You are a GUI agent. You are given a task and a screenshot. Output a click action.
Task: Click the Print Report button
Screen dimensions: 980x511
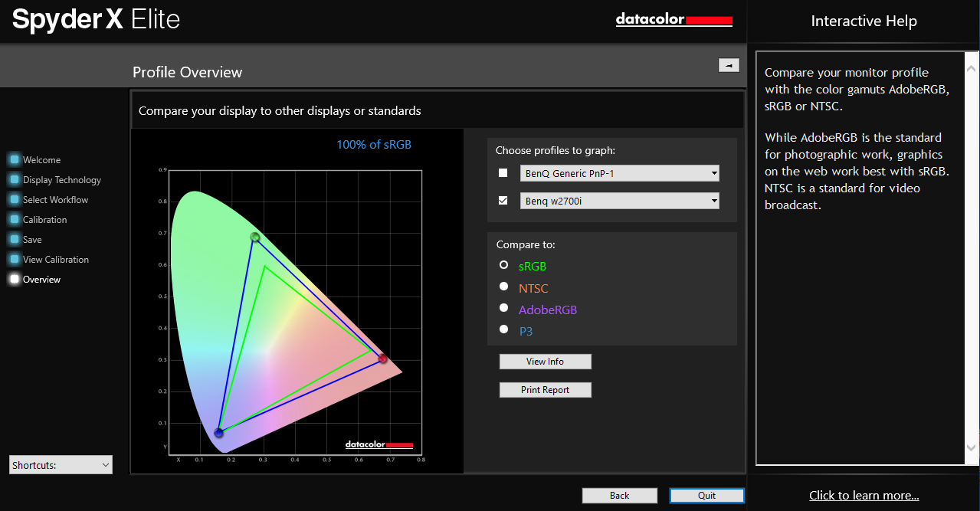click(545, 390)
